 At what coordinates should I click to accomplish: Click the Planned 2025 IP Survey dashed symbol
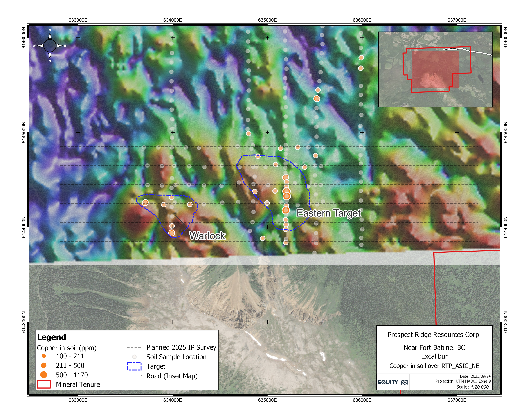pyautogui.click(x=134, y=347)
